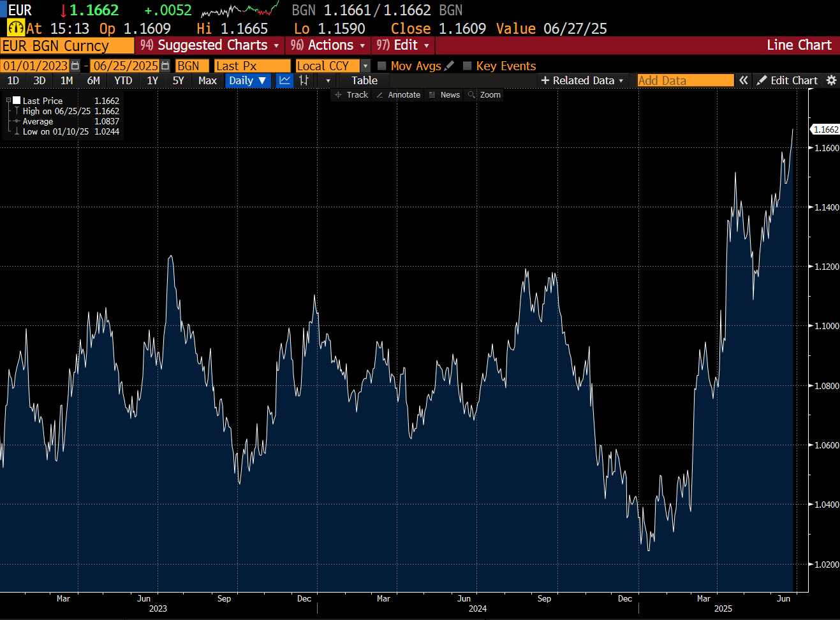Select the 1D time range
This screenshot has height=620, width=840.
[13, 80]
